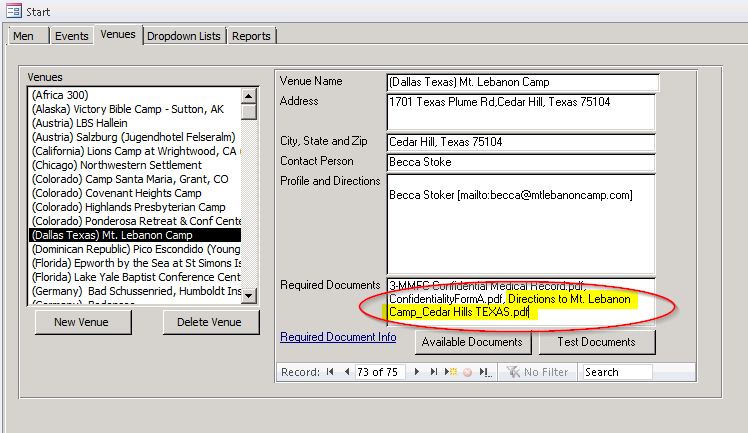Select (Colorado) Highlands Presbyterian Camp
Screen dimensions: 748x433
(x=135, y=207)
